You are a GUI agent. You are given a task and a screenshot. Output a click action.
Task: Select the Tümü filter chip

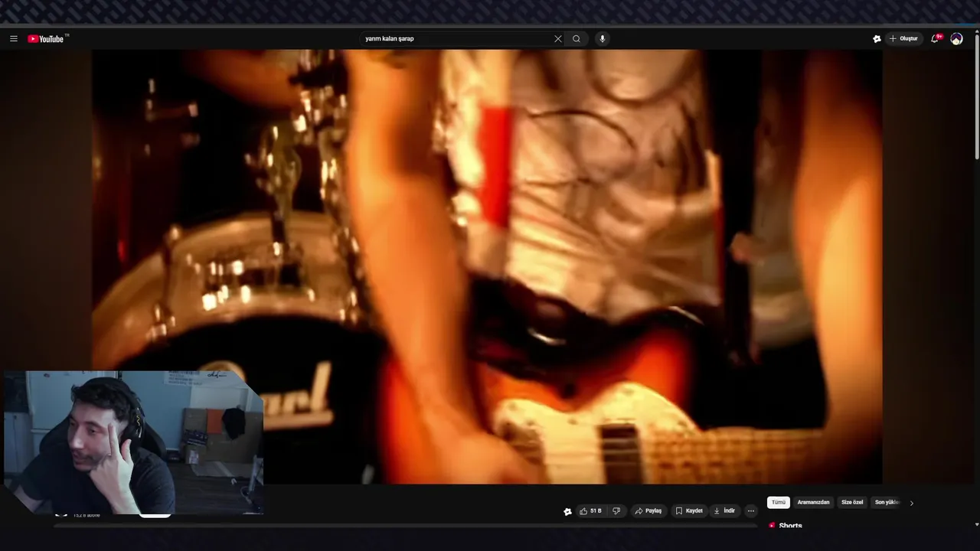[779, 503]
